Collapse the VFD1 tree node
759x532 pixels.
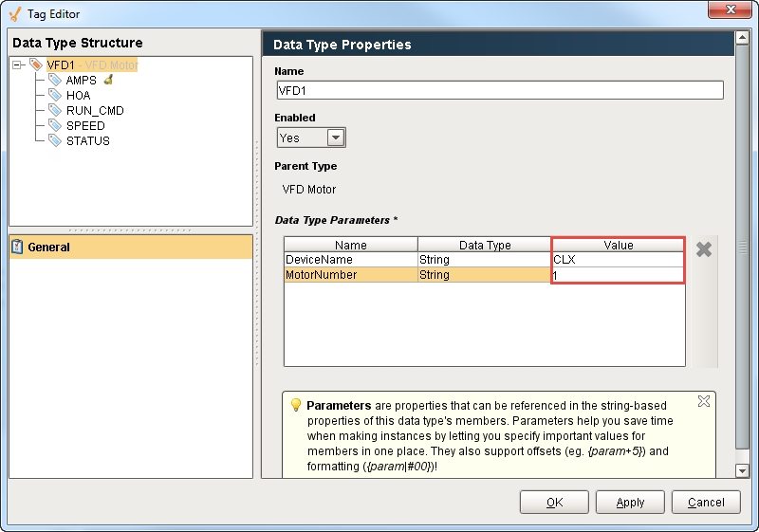(18, 65)
